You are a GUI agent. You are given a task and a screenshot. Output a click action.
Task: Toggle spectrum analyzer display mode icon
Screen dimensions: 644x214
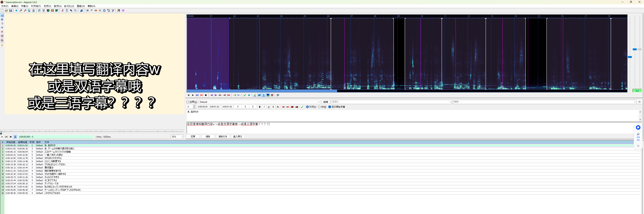(x=268, y=95)
